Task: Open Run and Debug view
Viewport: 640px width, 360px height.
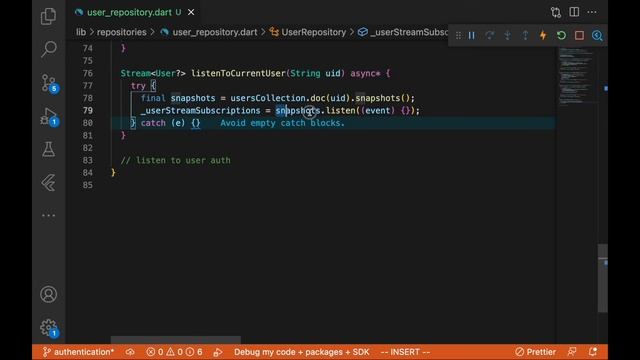Action: point(49,117)
